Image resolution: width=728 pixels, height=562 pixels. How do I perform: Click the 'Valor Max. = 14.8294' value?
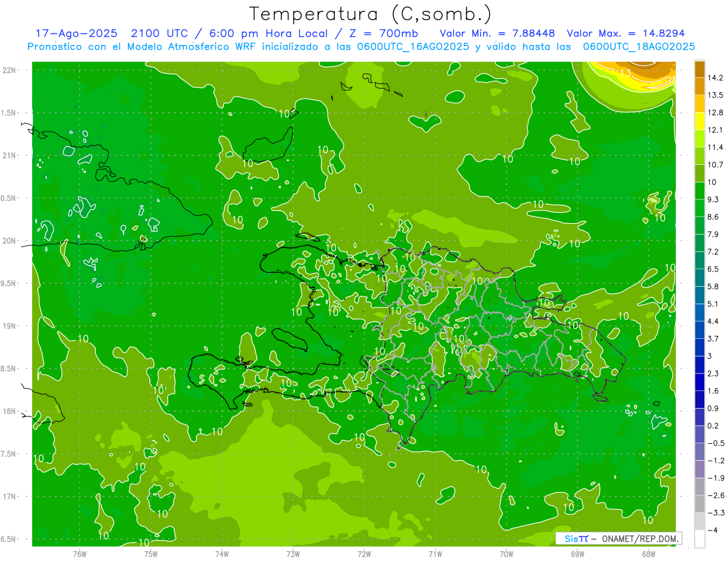click(x=626, y=33)
